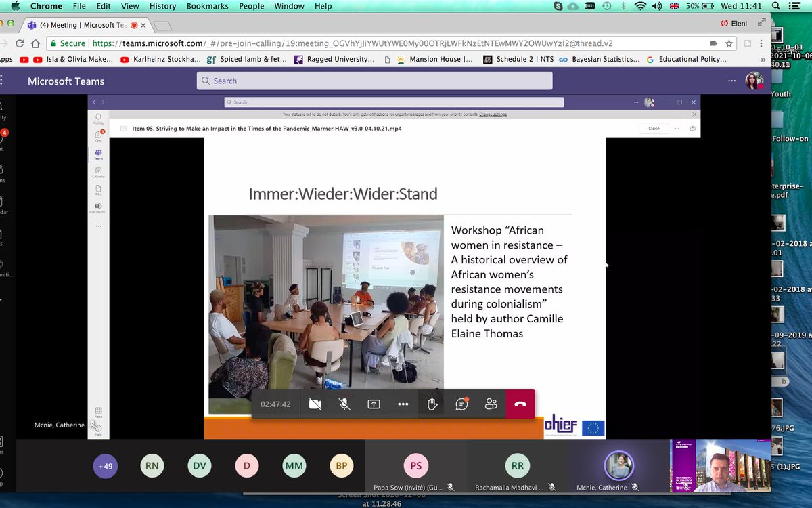This screenshot has height=508, width=812.
Task: Dismiss the do not disturb status banner
Action: pyautogui.click(x=694, y=114)
